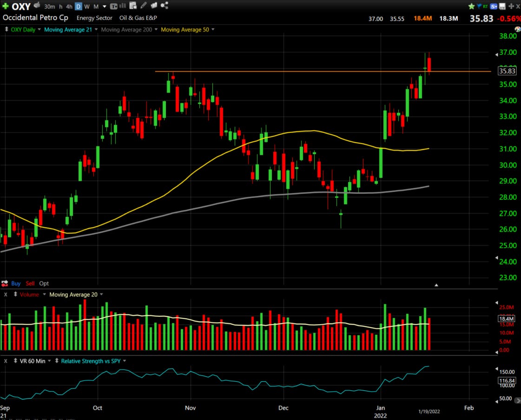The width and height of the screenshot is (521, 420).
Task: Toggle the RT real-time indicator
Action: (485, 7)
